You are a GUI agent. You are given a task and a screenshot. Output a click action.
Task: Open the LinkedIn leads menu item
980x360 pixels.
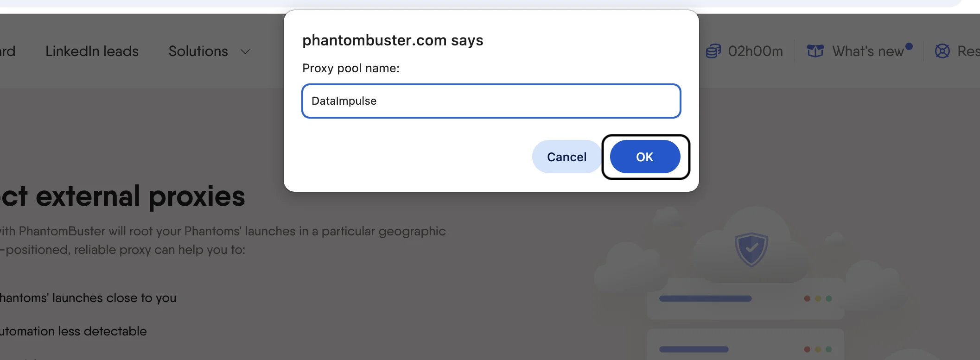(92, 51)
